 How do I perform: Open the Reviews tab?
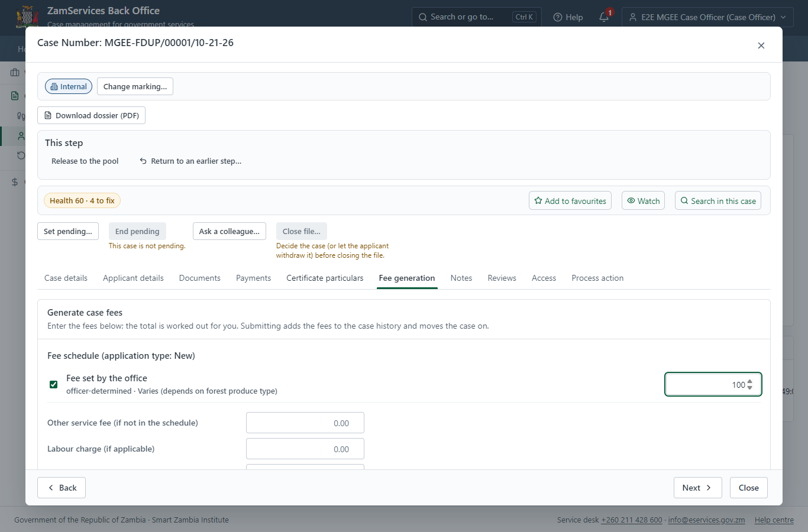tap(502, 278)
